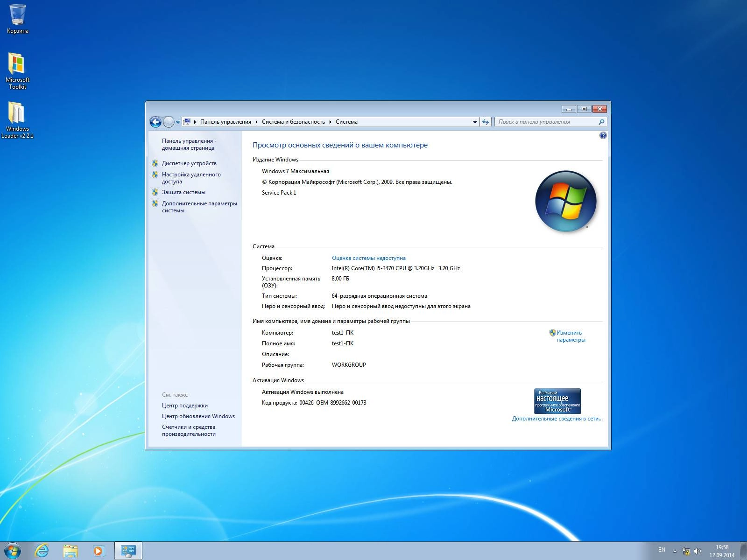The width and height of the screenshot is (747, 560).
Task: Open the Панель управления breadcrumb
Action: click(x=226, y=122)
